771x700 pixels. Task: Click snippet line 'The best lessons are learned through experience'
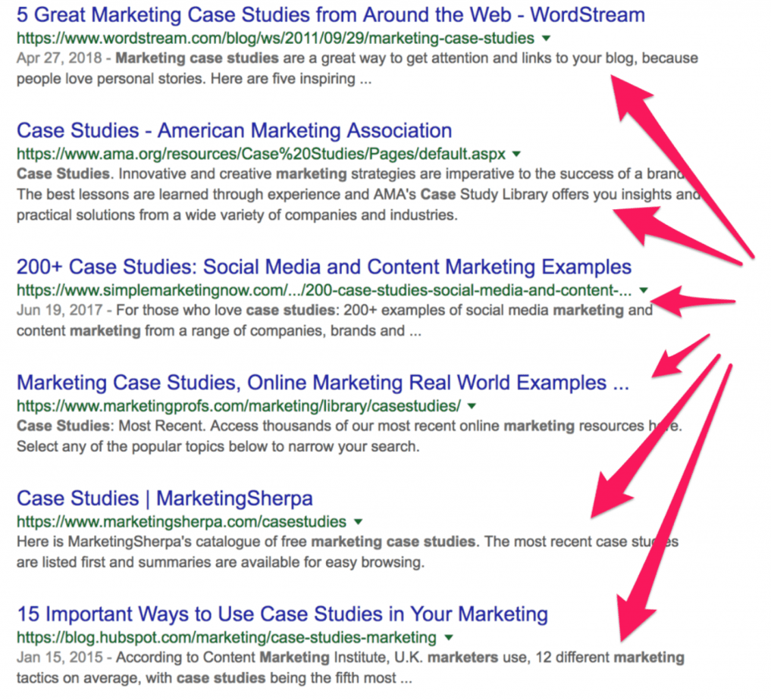[x=359, y=195]
